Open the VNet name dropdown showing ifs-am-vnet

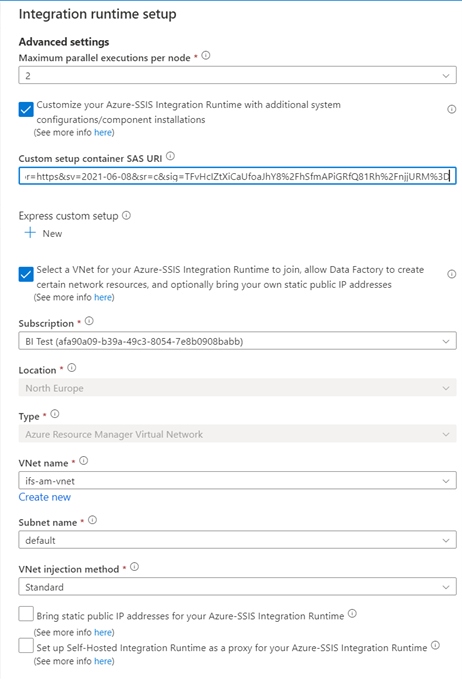coord(237,481)
